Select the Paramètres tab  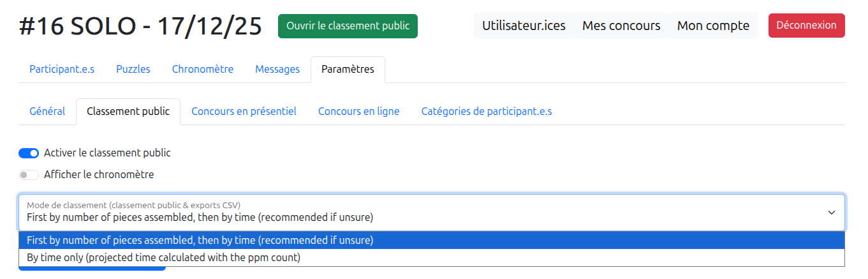pos(348,70)
